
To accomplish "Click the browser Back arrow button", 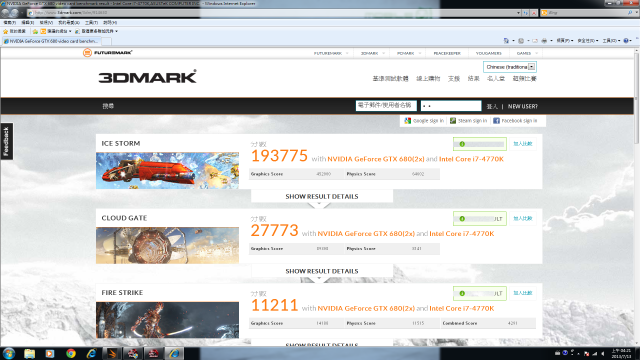I will [6, 13].
